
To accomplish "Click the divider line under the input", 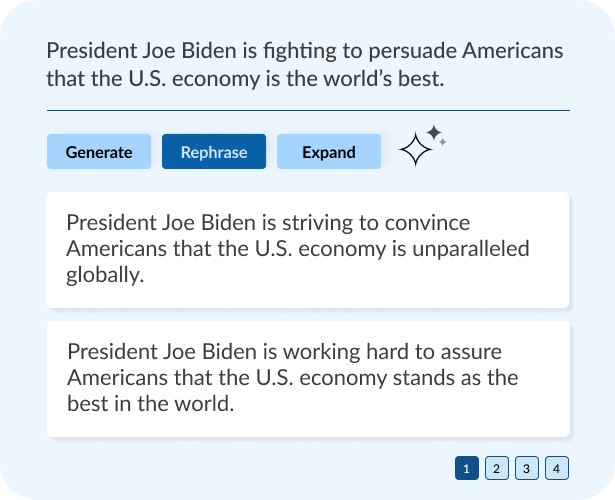I will (x=307, y=110).
